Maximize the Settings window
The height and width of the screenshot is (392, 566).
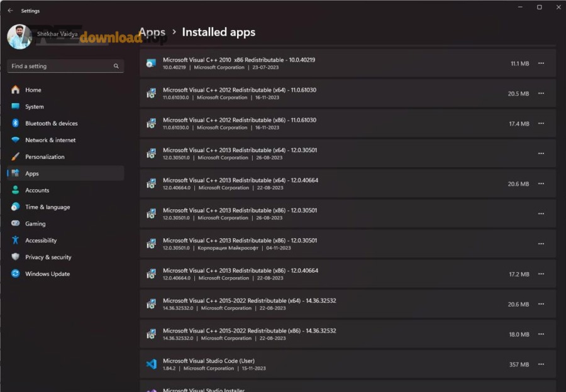(540, 7)
